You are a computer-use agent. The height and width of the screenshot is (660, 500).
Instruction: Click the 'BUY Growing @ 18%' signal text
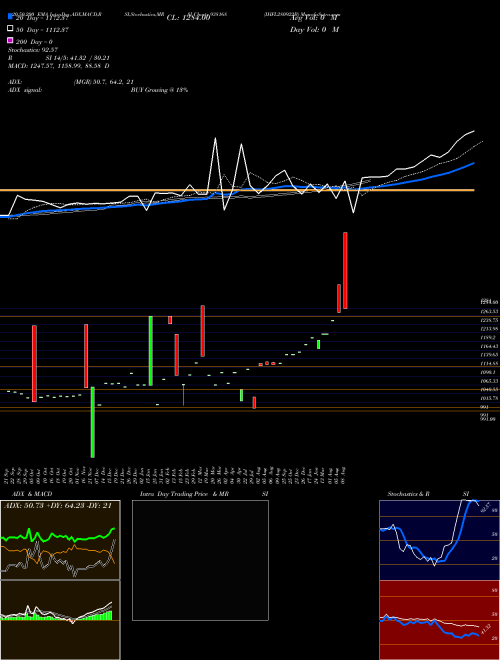click(x=160, y=90)
